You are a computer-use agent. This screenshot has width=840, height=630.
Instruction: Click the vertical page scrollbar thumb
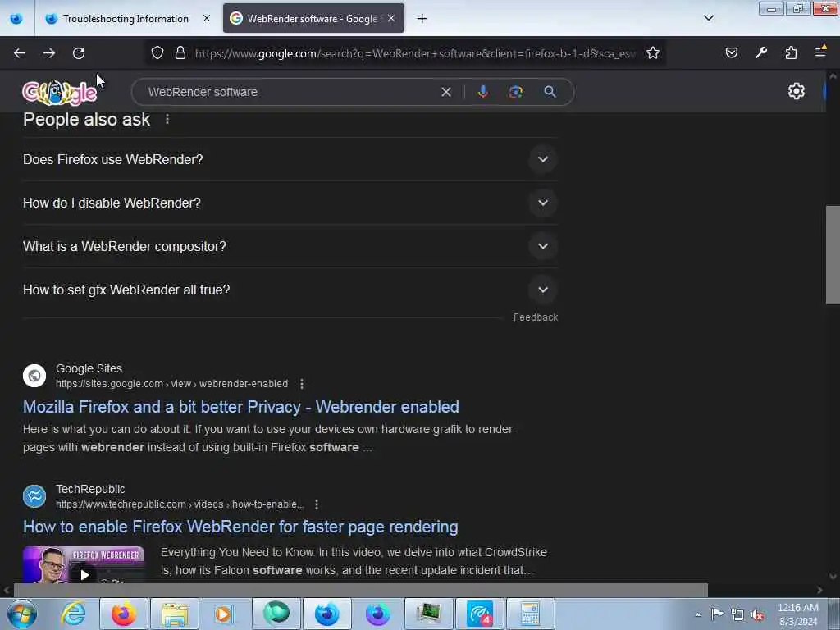point(833,254)
